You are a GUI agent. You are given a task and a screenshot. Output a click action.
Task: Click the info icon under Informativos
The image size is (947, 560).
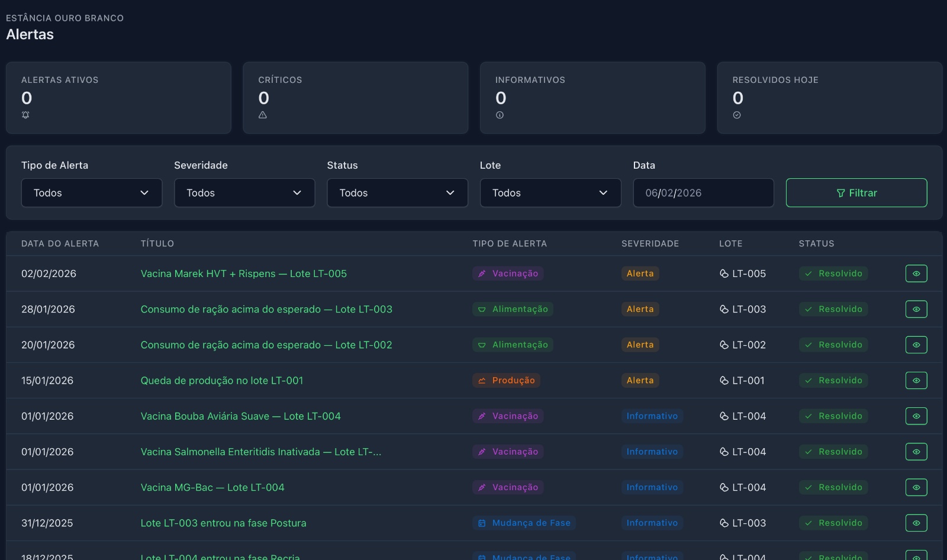tap(500, 115)
